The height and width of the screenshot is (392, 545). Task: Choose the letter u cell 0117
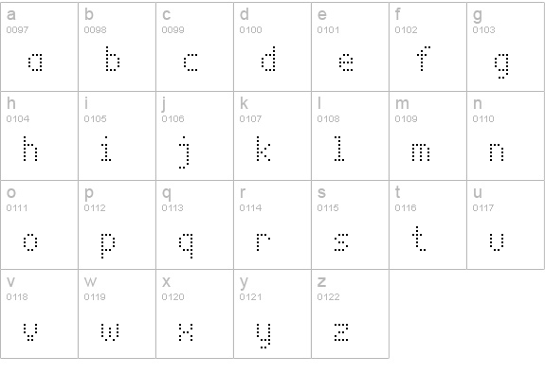[506, 224]
